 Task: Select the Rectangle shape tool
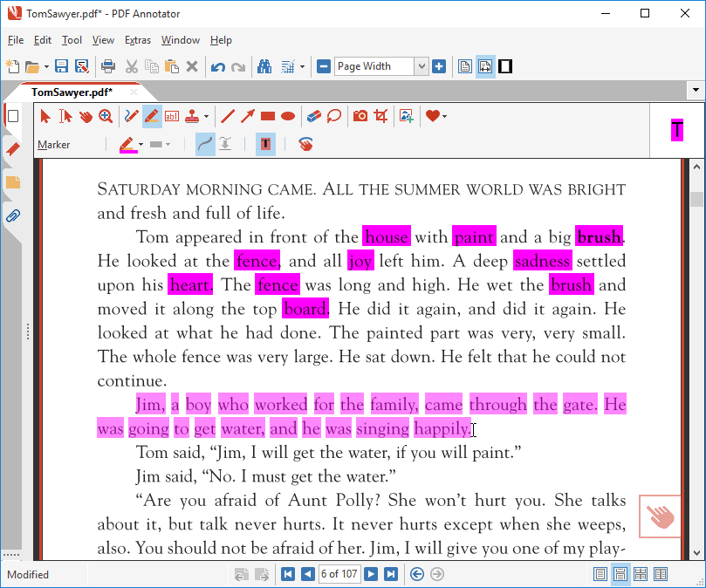coord(268,116)
